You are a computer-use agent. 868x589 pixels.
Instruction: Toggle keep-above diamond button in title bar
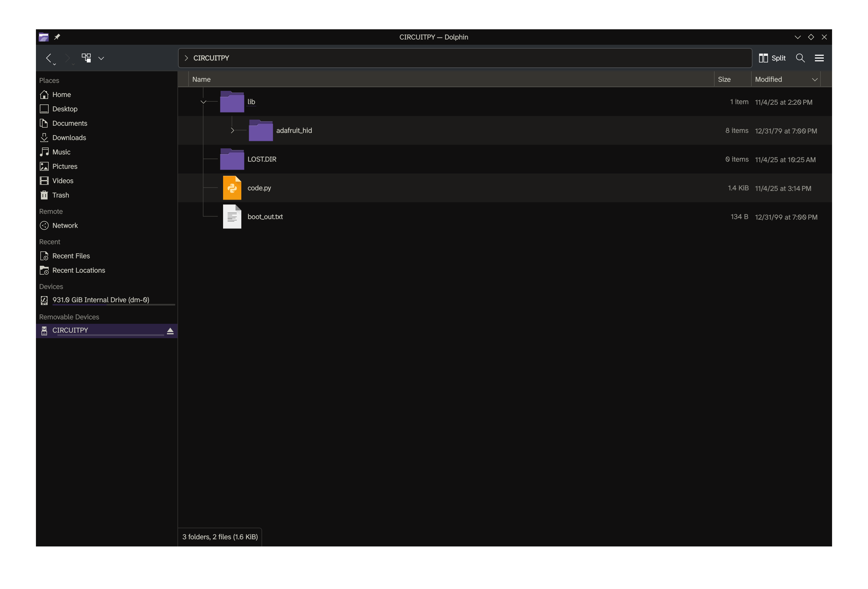pos(811,37)
